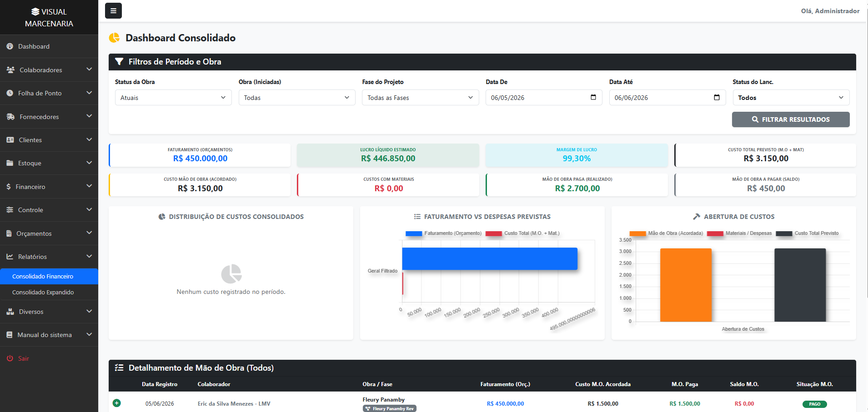Click the Sair power icon
The height and width of the screenshot is (412, 868).
(x=10, y=358)
